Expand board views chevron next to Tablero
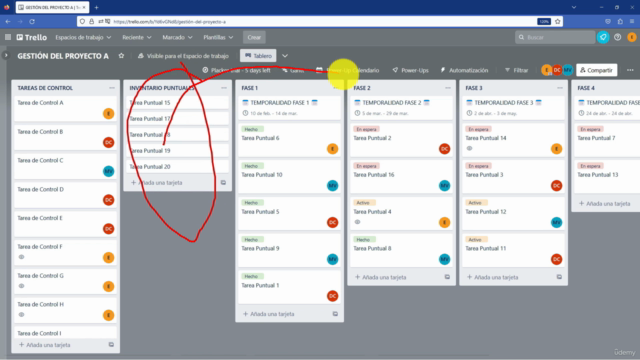The height and width of the screenshot is (360, 640). pyautogui.click(x=285, y=56)
